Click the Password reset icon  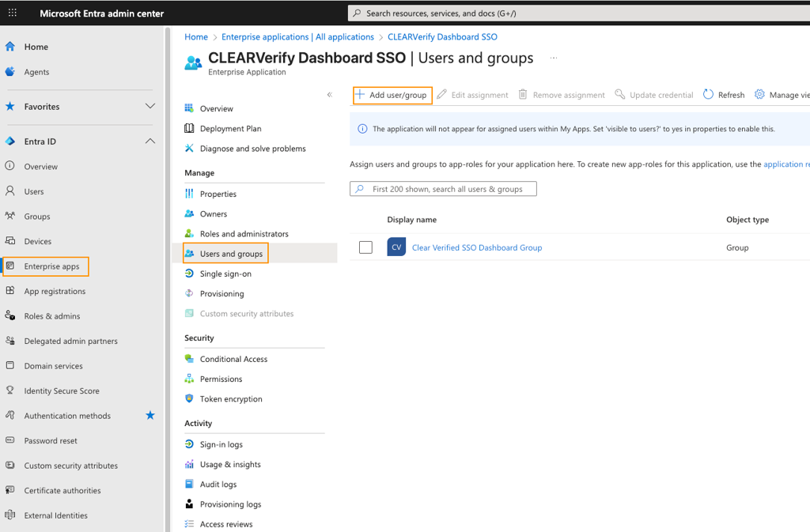click(9, 440)
